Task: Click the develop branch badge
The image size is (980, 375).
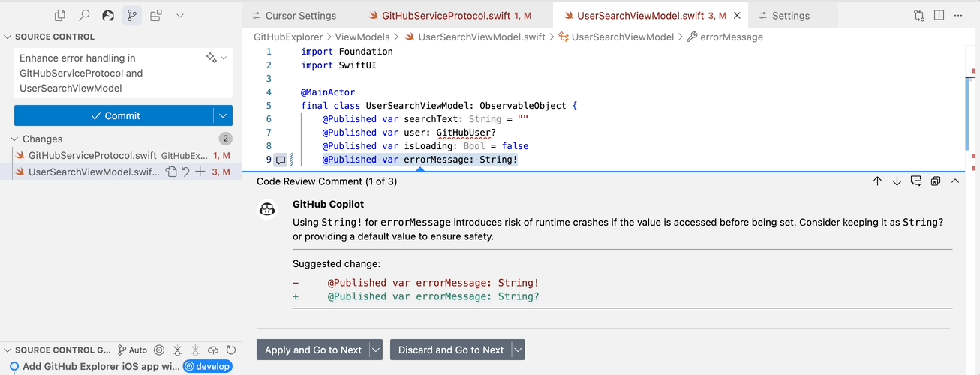Action: coord(208,366)
